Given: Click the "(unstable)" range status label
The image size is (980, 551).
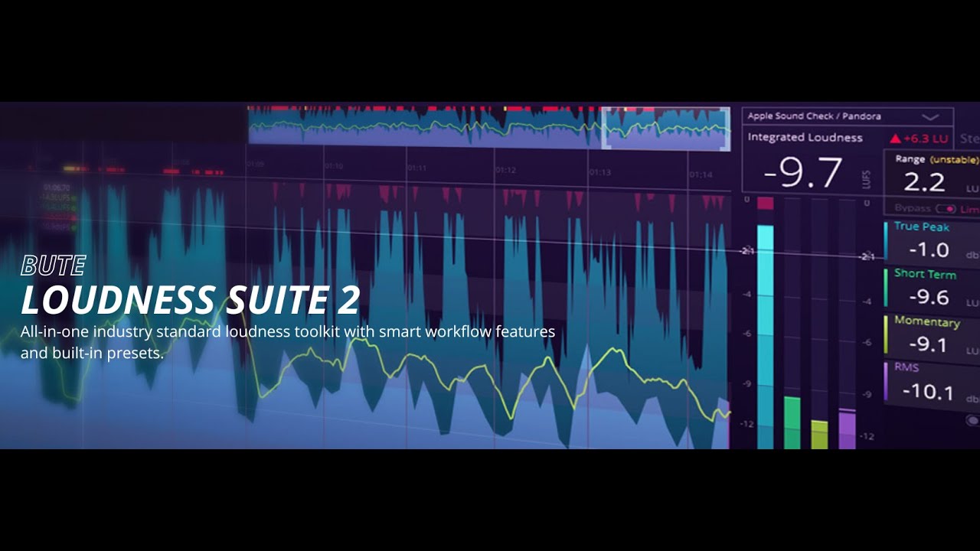Looking at the screenshot, I should tap(954, 160).
